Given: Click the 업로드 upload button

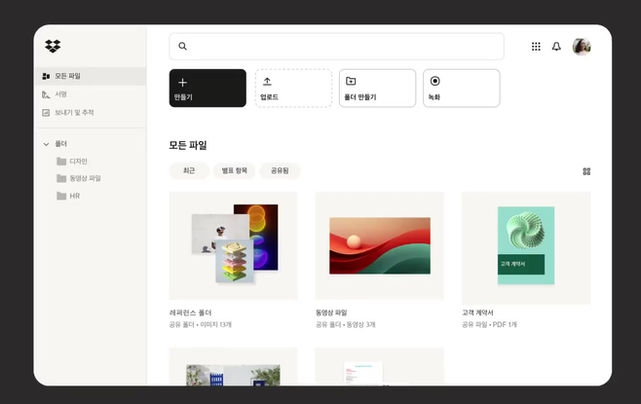Looking at the screenshot, I should 294,88.
